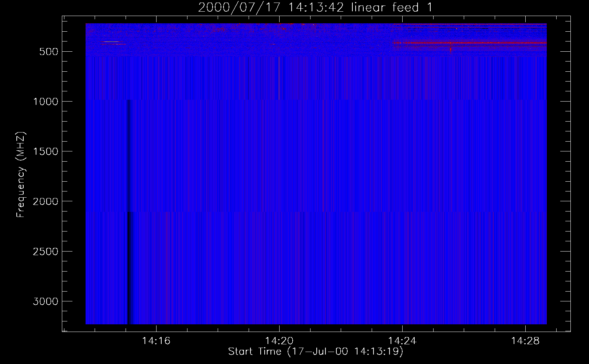Click the 14:24 time tick label
The width and height of the screenshot is (589, 364).
(x=402, y=341)
